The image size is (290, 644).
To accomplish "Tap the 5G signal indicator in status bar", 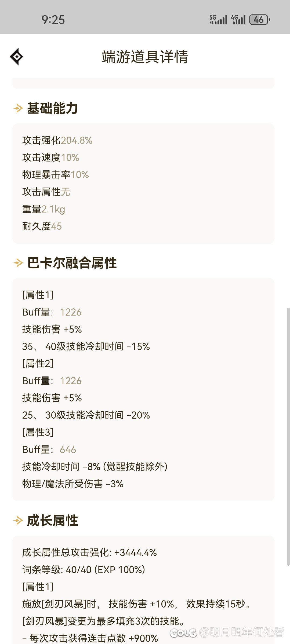I will click(x=218, y=20).
